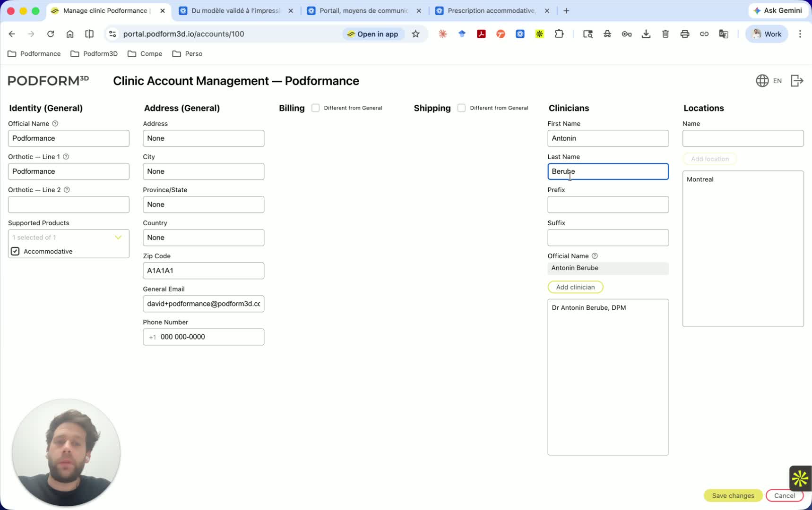Open the password key icon

pyautogui.click(x=627, y=34)
